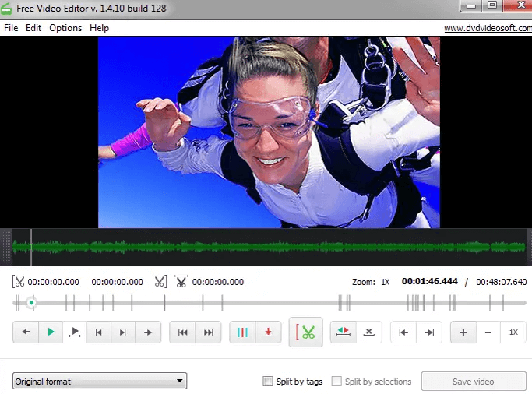
Task: Visit the www.dvdvideosoft.com link
Action: click(x=488, y=28)
